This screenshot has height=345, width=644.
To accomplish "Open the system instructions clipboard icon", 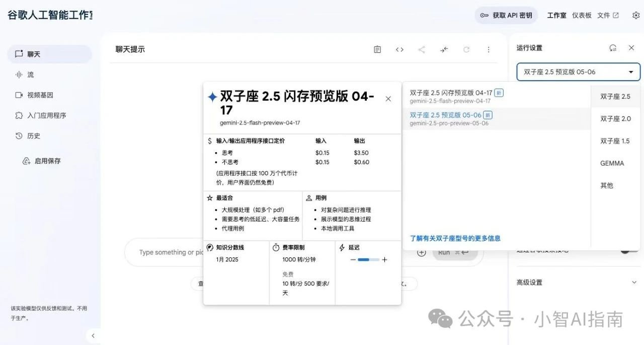I will (x=377, y=49).
